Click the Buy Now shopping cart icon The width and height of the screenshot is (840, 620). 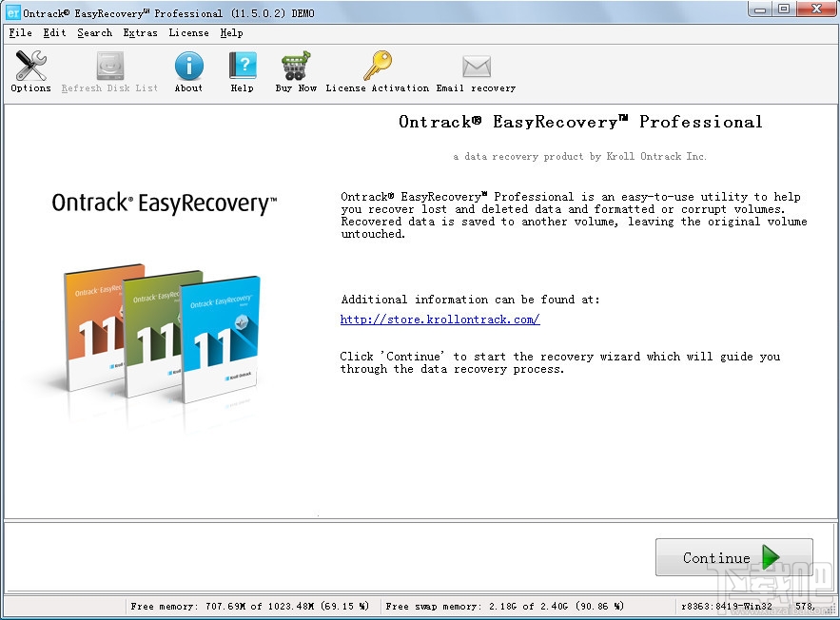296,66
